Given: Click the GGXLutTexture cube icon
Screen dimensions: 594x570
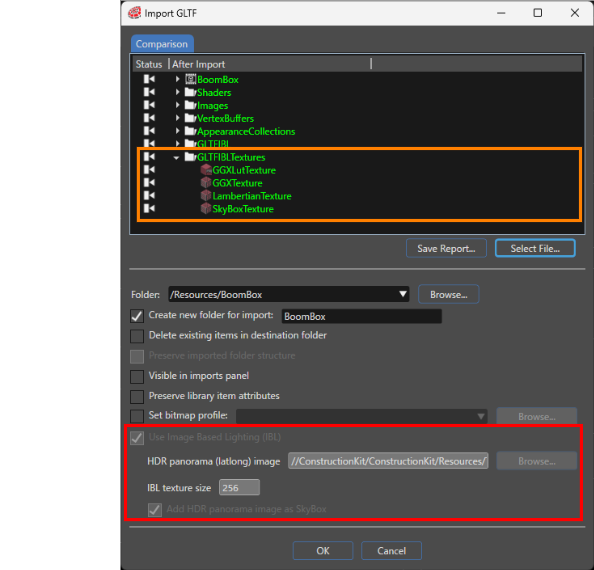Looking at the screenshot, I should [206, 170].
